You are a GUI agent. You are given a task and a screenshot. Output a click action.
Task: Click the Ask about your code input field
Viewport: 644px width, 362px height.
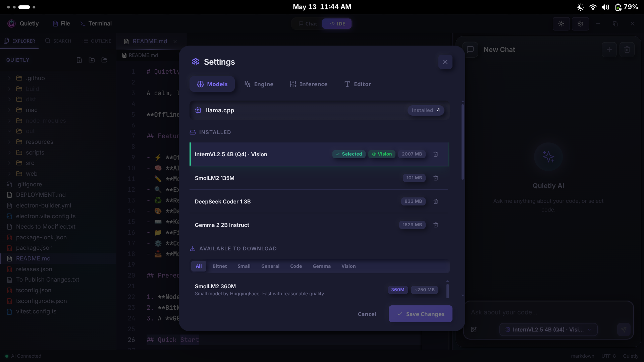[548, 312]
